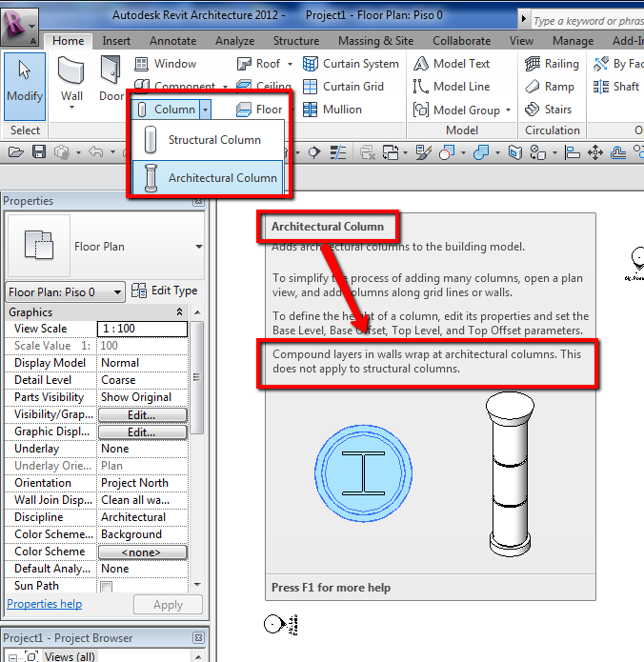
Task: Collapse the Views (all) tree node
Action: 13,657
